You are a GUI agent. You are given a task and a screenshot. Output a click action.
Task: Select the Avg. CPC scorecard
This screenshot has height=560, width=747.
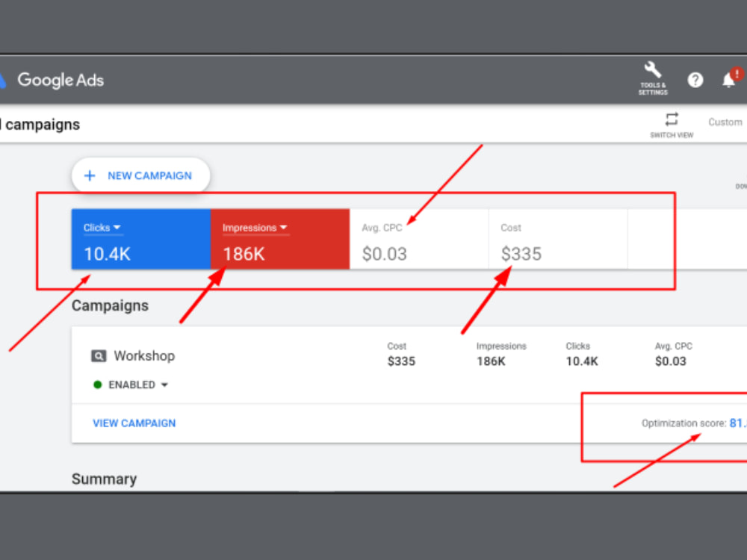[x=419, y=239]
